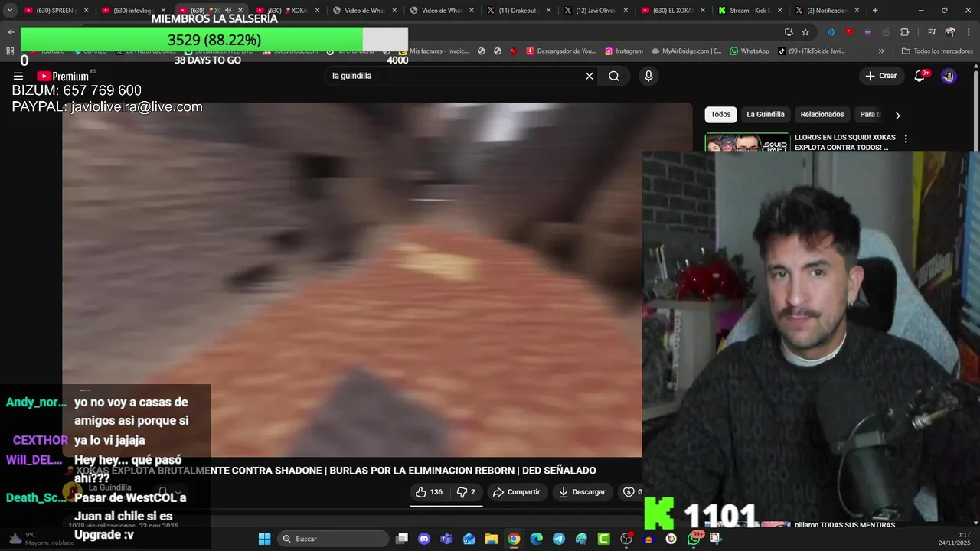980x551 pixels.
Task: Show more filter chips with right arrow
Action: (897, 116)
